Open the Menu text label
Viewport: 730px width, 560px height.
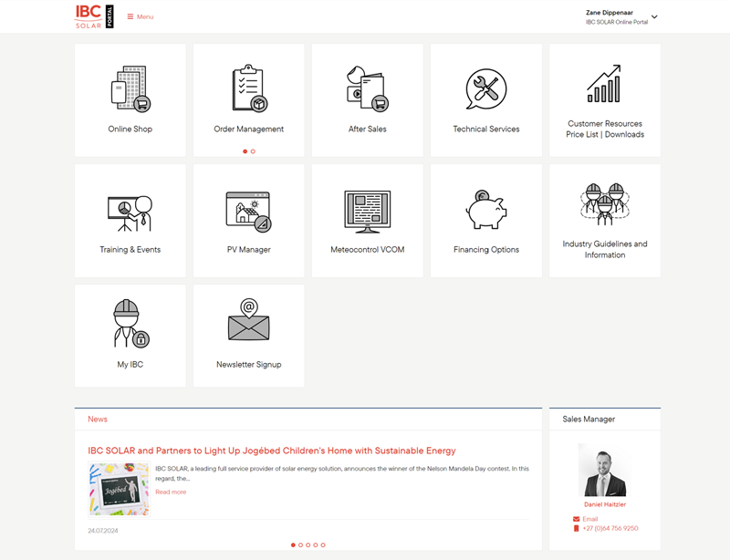[145, 16]
